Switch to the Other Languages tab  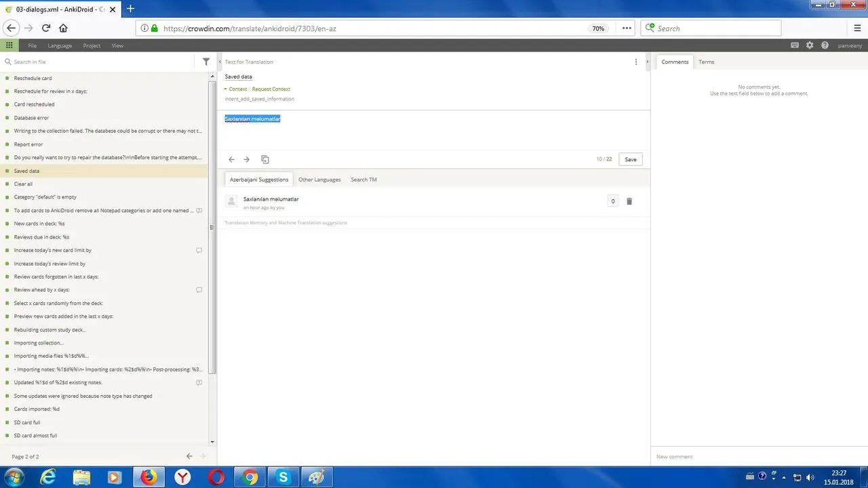coord(319,180)
